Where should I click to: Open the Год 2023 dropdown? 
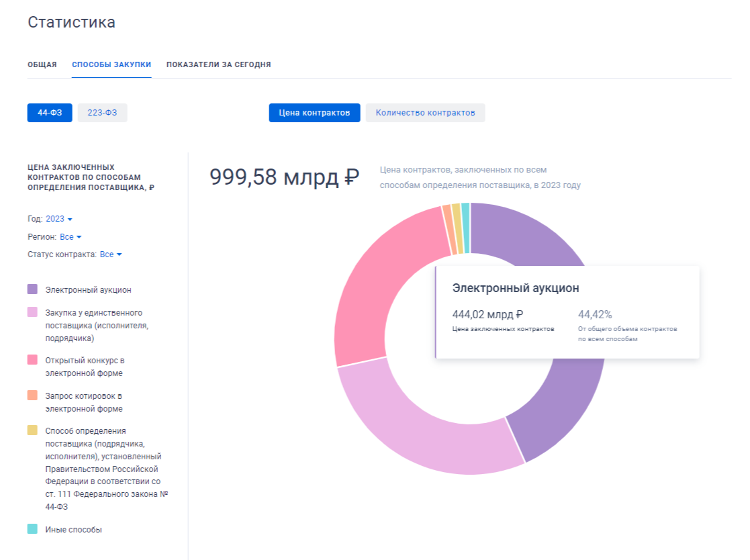point(59,219)
